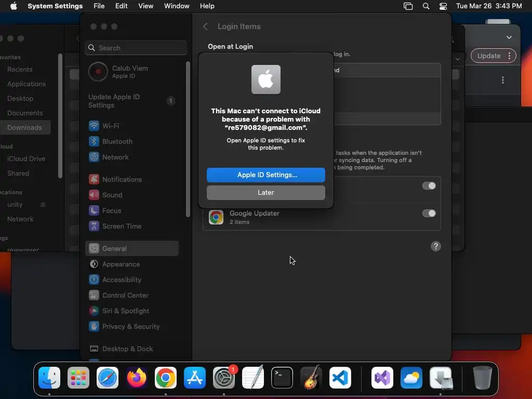Select Applications in Finder sidebar
The width and height of the screenshot is (532, 399).
click(x=26, y=84)
